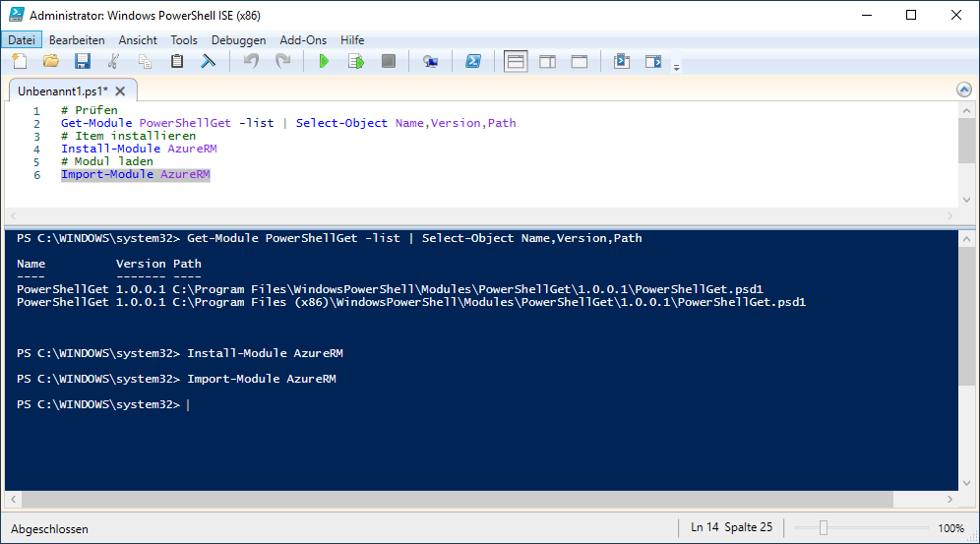
Task: Start PowerShell in a separate window icon
Action: coord(472,62)
